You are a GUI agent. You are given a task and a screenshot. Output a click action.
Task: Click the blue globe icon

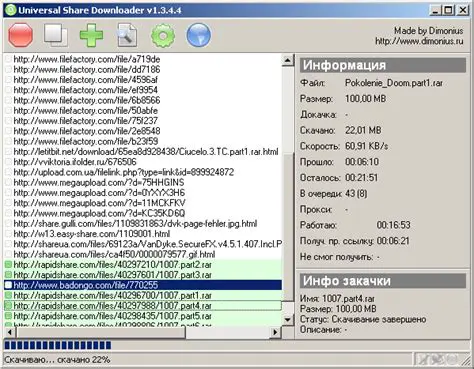point(199,35)
